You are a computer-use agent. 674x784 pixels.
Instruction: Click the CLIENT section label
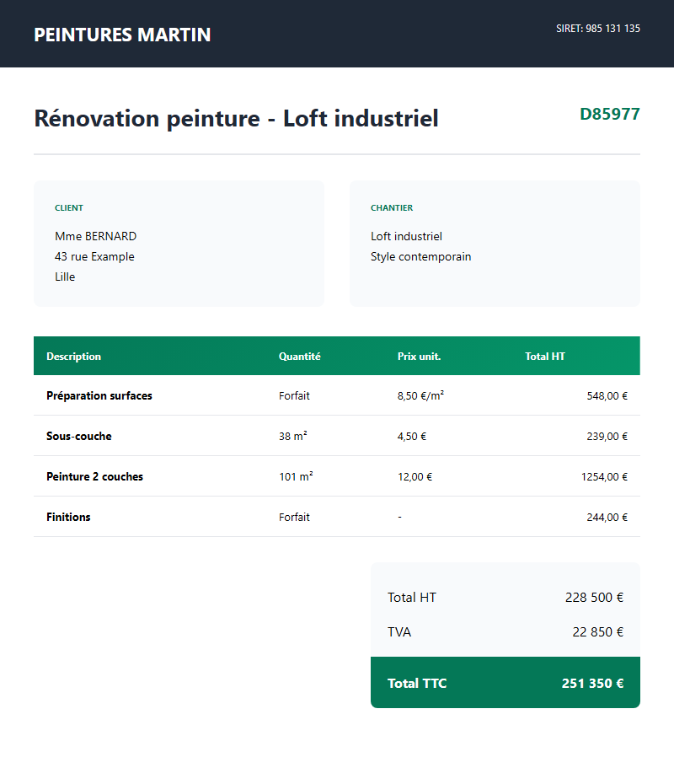[x=69, y=208]
